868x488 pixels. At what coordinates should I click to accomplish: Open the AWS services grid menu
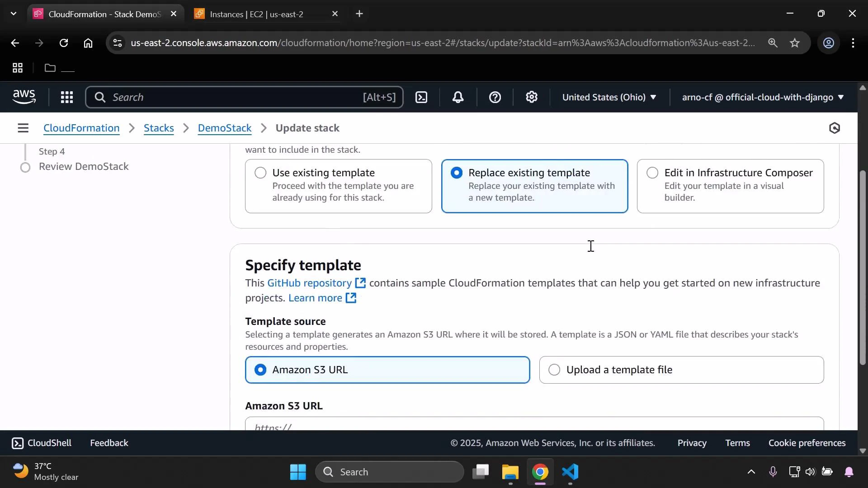pyautogui.click(x=67, y=97)
